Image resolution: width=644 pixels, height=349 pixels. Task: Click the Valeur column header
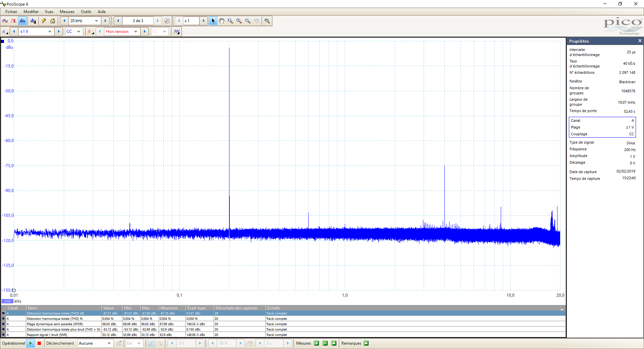tap(112, 308)
